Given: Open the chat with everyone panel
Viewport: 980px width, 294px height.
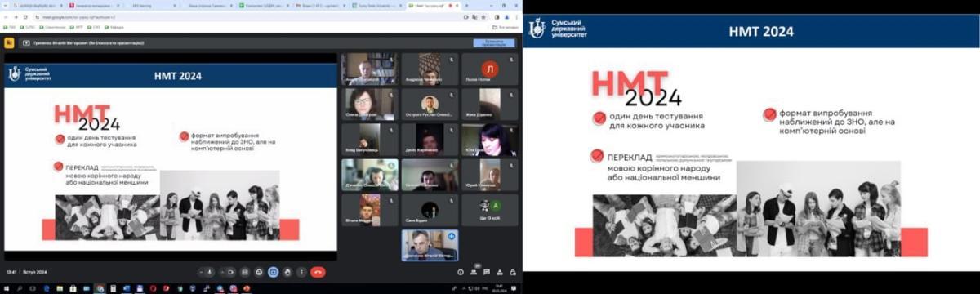Looking at the screenshot, I should 487,272.
